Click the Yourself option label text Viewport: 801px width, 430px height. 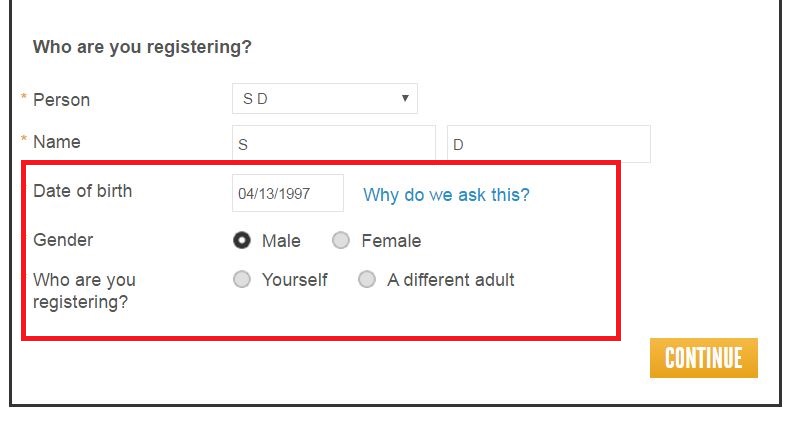294,280
